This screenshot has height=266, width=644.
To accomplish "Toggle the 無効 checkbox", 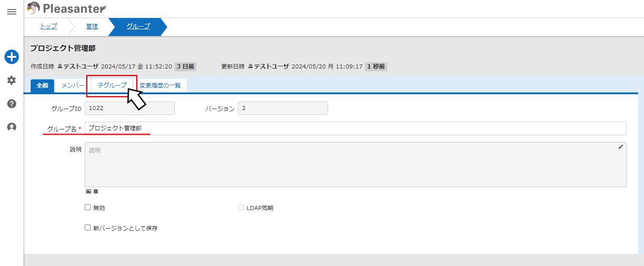I will point(88,207).
